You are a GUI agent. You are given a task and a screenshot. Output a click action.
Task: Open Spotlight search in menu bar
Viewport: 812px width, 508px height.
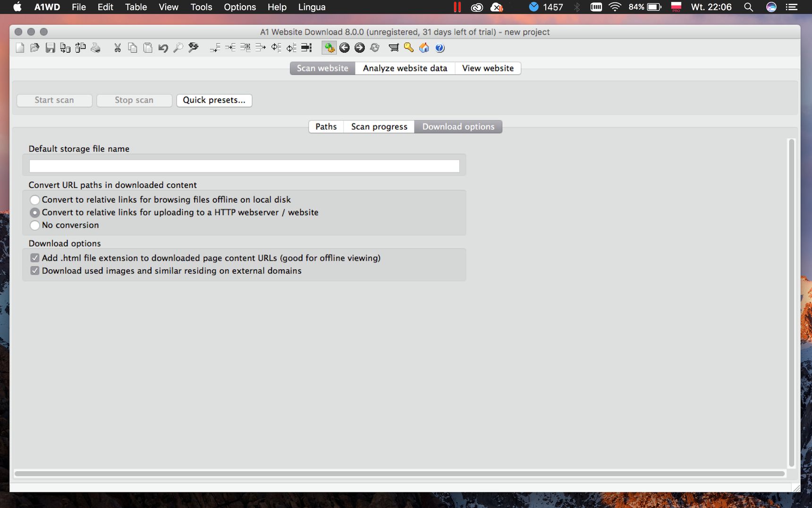(748, 7)
